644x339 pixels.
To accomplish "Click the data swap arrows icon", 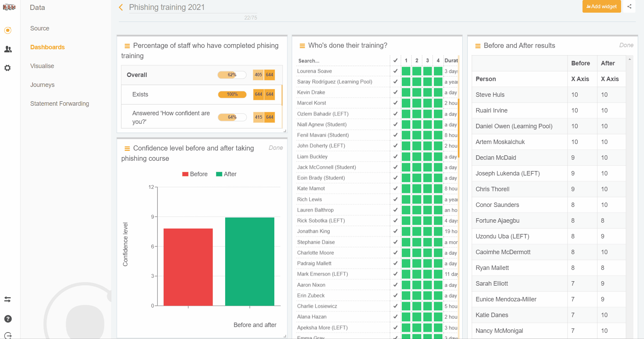I will pos(8,299).
